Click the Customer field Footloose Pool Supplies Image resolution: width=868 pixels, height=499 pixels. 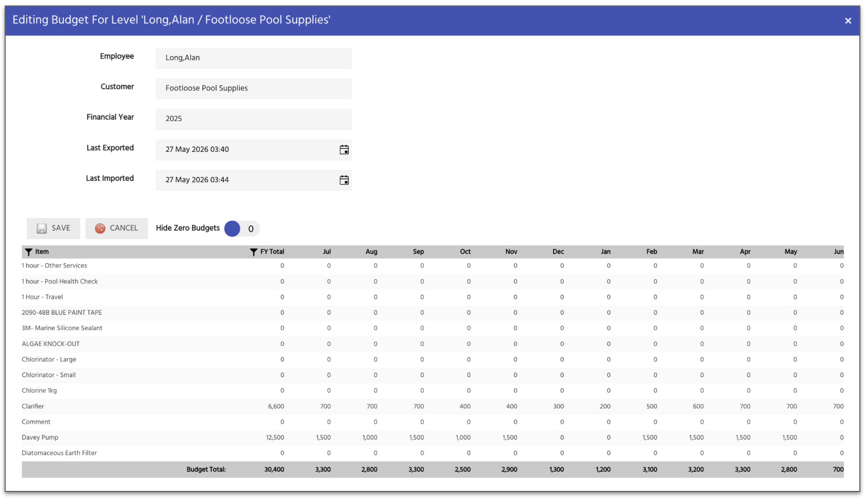click(254, 89)
